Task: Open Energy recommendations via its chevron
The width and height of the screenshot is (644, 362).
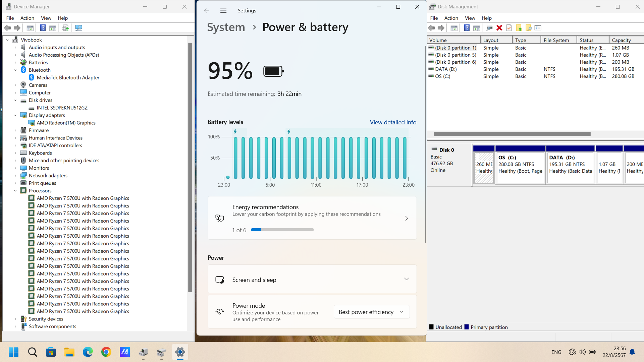Action: point(406,218)
